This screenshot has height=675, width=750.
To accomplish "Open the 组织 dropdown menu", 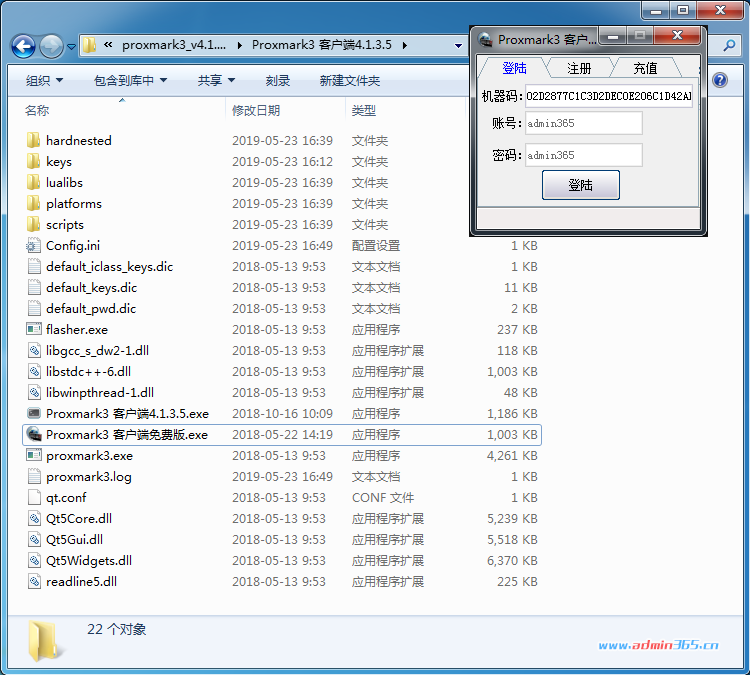I will click(x=44, y=80).
